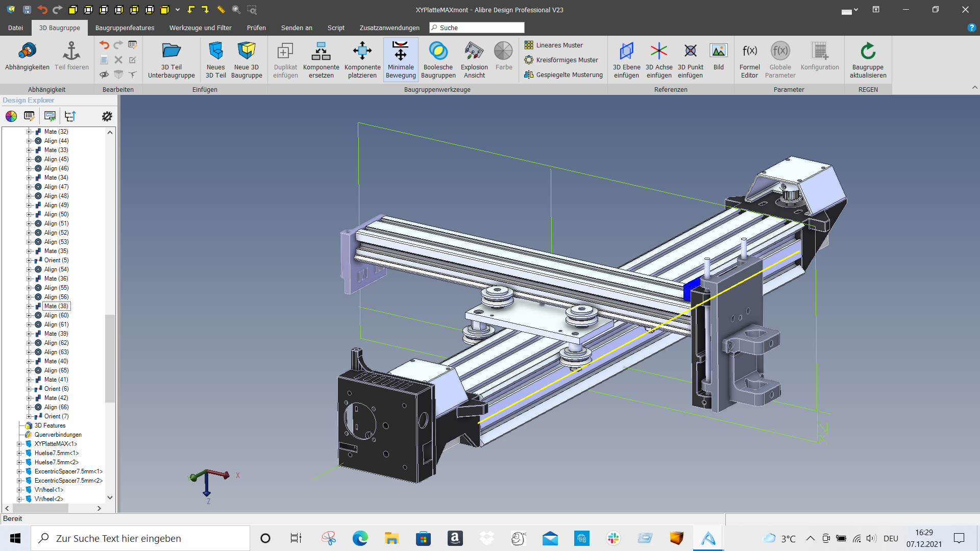Apply Lineares Muster pattern
980x551 pixels.
tap(554, 45)
